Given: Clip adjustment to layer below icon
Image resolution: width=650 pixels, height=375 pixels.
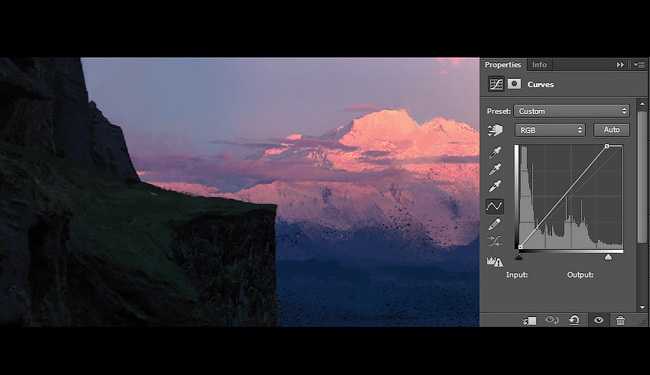Looking at the screenshot, I should [x=529, y=320].
